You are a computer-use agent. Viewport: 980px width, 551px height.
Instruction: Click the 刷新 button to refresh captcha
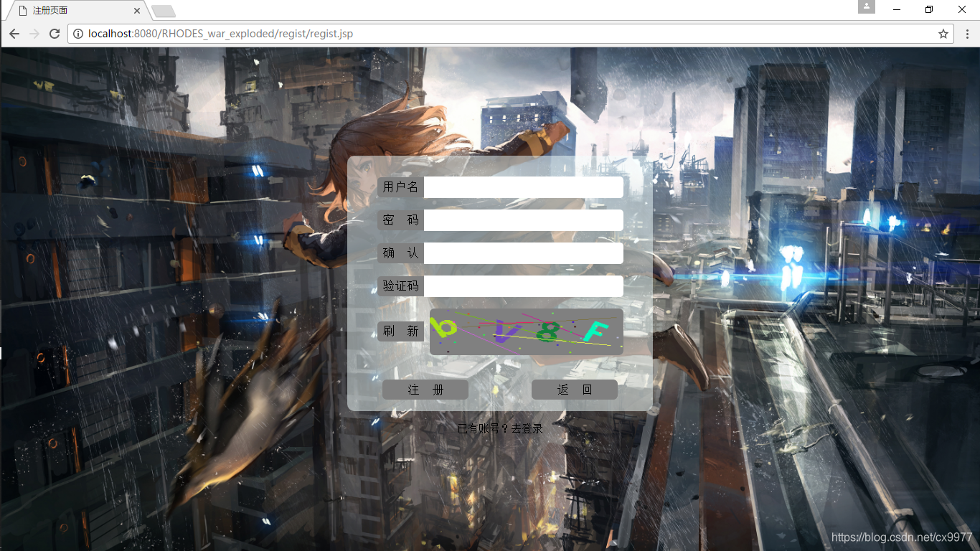(400, 331)
